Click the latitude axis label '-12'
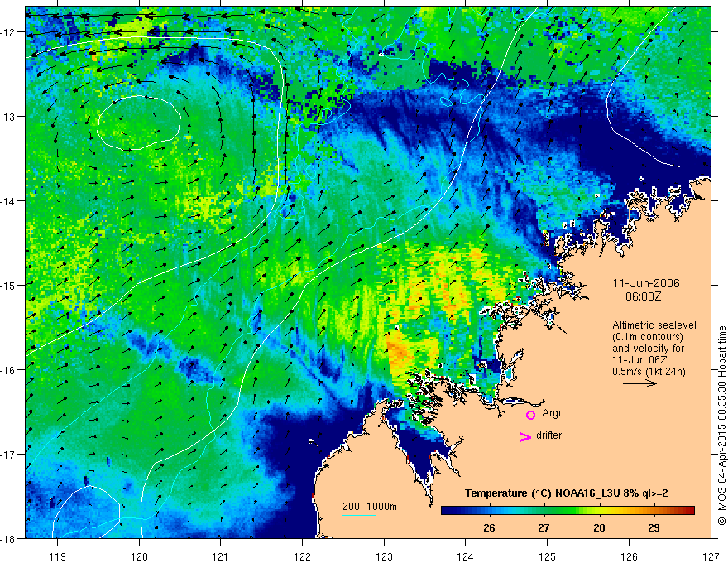 tap(8, 32)
